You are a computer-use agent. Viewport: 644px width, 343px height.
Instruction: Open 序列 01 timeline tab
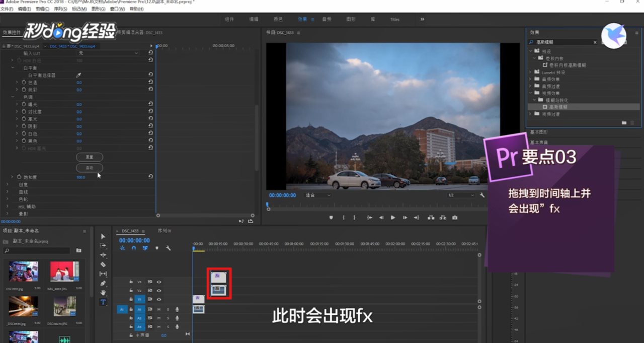[x=165, y=231]
